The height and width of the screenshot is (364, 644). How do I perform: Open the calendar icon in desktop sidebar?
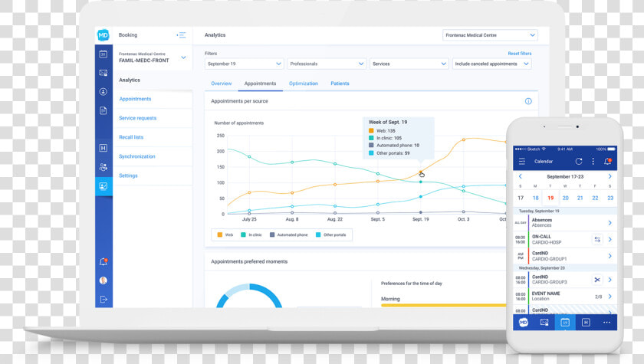(x=103, y=54)
